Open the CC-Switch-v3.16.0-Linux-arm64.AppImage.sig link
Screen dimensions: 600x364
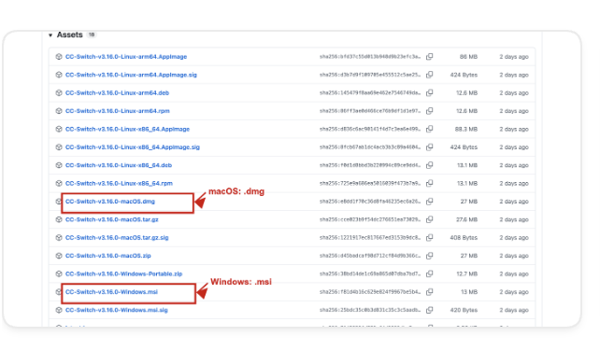point(131,75)
